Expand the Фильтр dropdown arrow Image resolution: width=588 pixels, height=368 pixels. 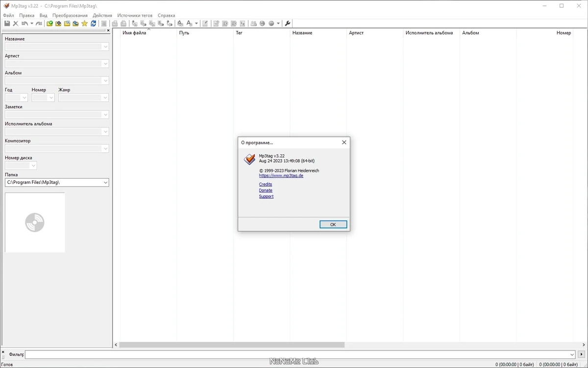point(572,354)
